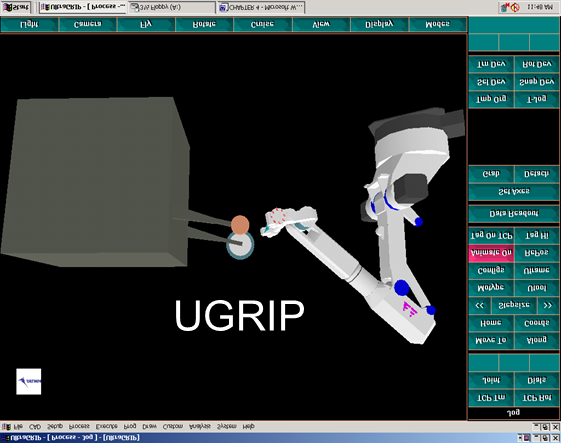Screen dimensions: 561x443
Task: Open the CAD menu
Action: pyautogui.click(x=35, y=427)
